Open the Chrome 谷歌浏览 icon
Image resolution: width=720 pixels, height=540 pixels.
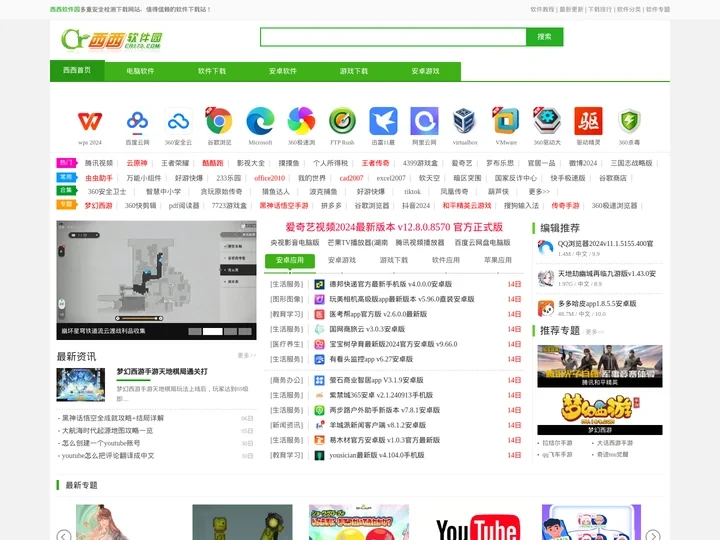[x=219, y=121]
